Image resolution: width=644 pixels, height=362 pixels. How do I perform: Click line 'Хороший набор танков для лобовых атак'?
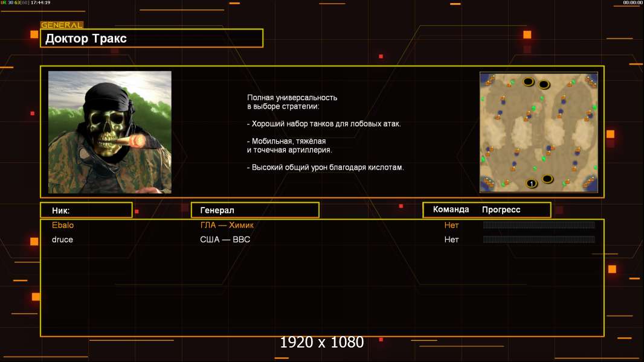tap(324, 124)
